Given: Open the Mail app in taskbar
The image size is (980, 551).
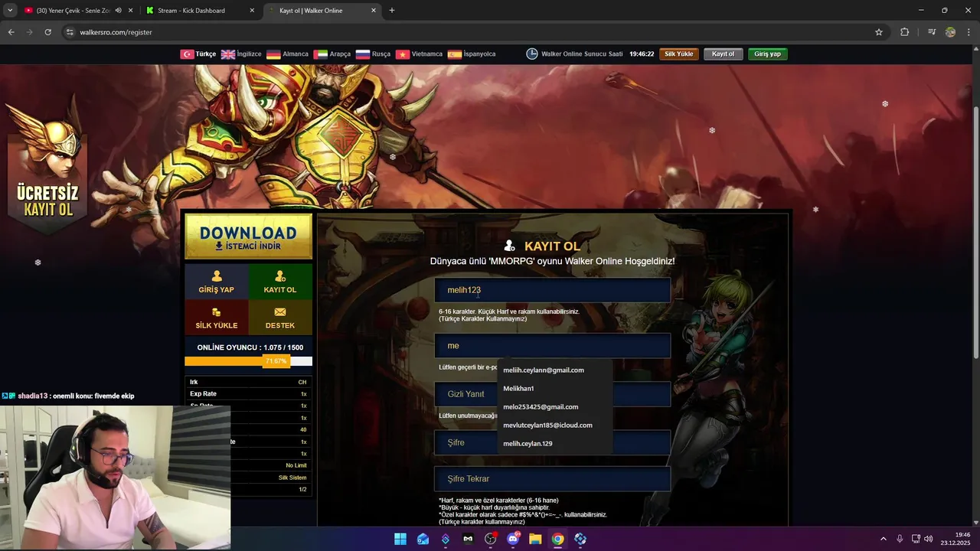Looking at the screenshot, I should [x=423, y=539].
